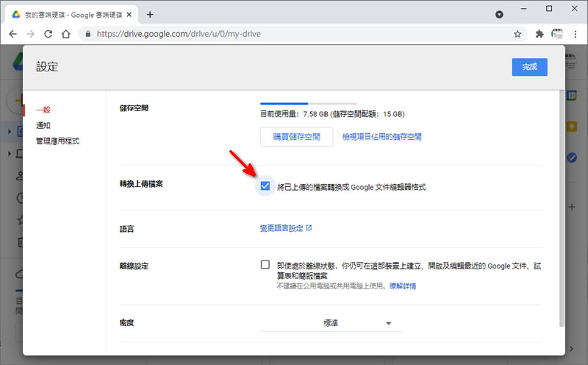Screen dimensions: 588x365
Task: Open the Chrome profile dropdown arrow
Action: (499, 14)
